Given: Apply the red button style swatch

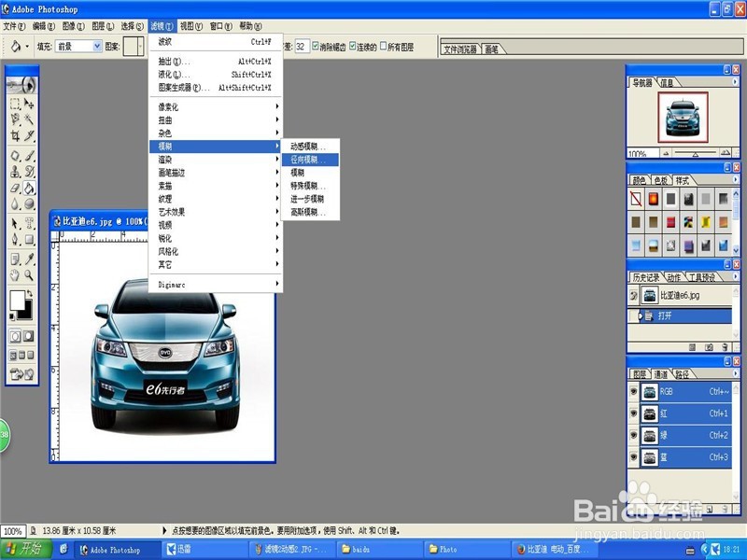Looking at the screenshot, I should tap(670, 222).
